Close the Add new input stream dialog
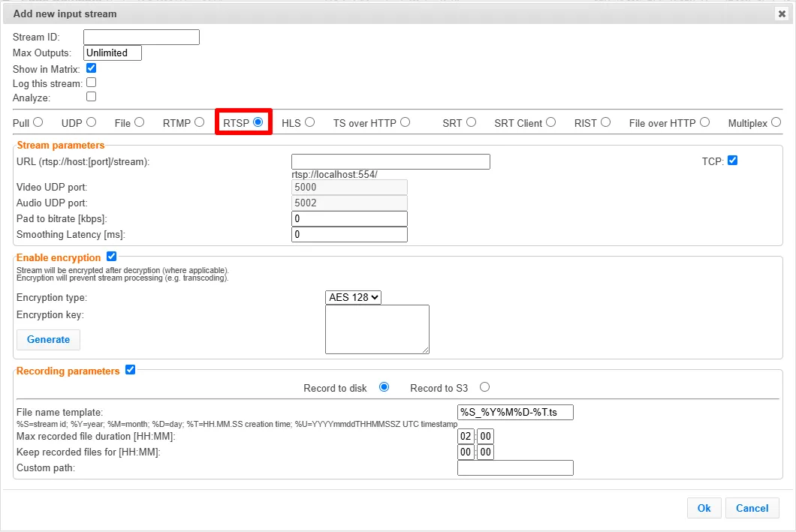The image size is (796, 532). coord(782,14)
